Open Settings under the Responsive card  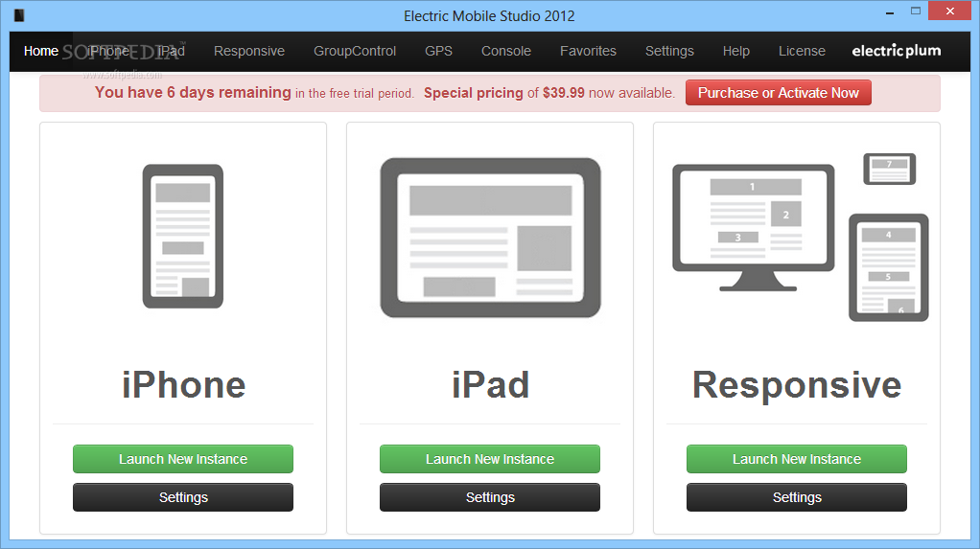(x=797, y=497)
